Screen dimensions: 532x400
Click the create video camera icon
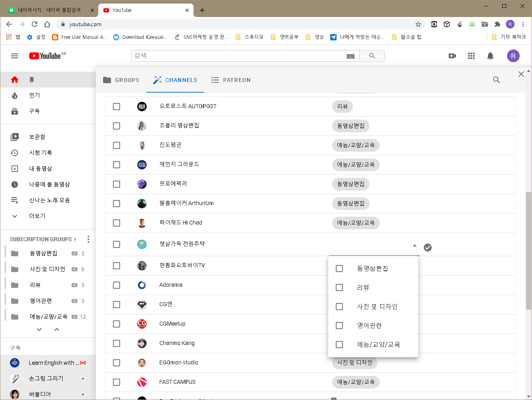click(x=452, y=56)
